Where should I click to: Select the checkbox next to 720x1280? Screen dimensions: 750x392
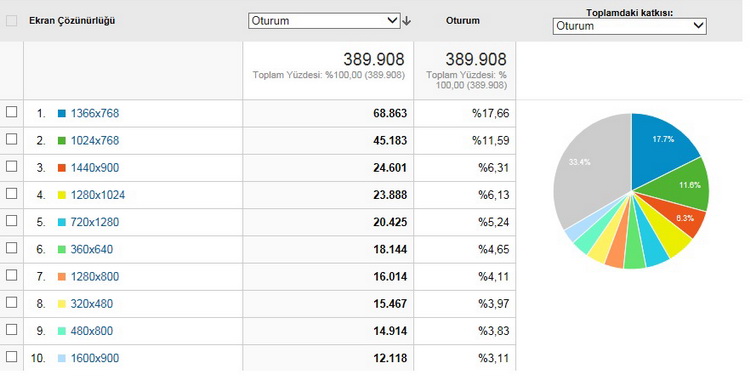[x=11, y=221]
